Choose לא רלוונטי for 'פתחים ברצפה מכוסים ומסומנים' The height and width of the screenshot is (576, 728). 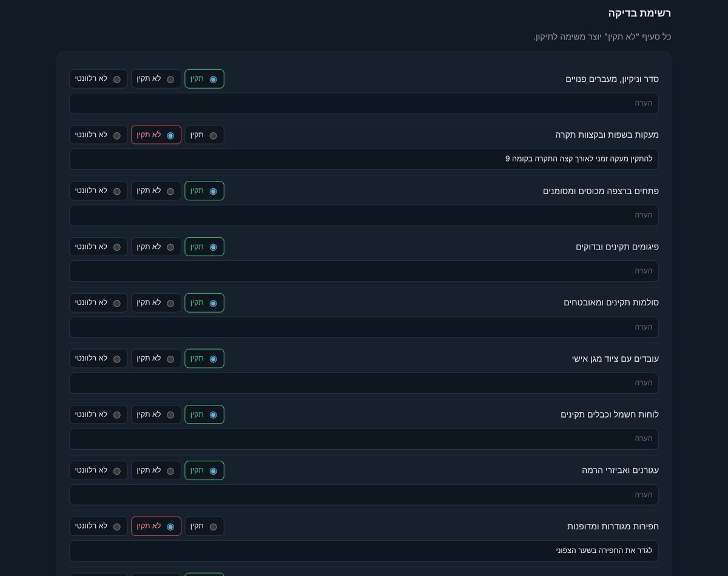[98, 191]
